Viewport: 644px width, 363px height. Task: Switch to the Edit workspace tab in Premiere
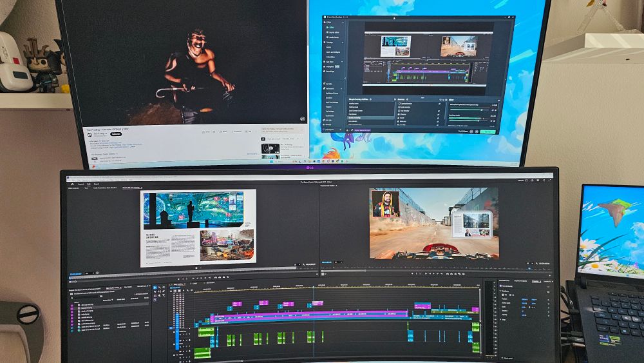89,184
